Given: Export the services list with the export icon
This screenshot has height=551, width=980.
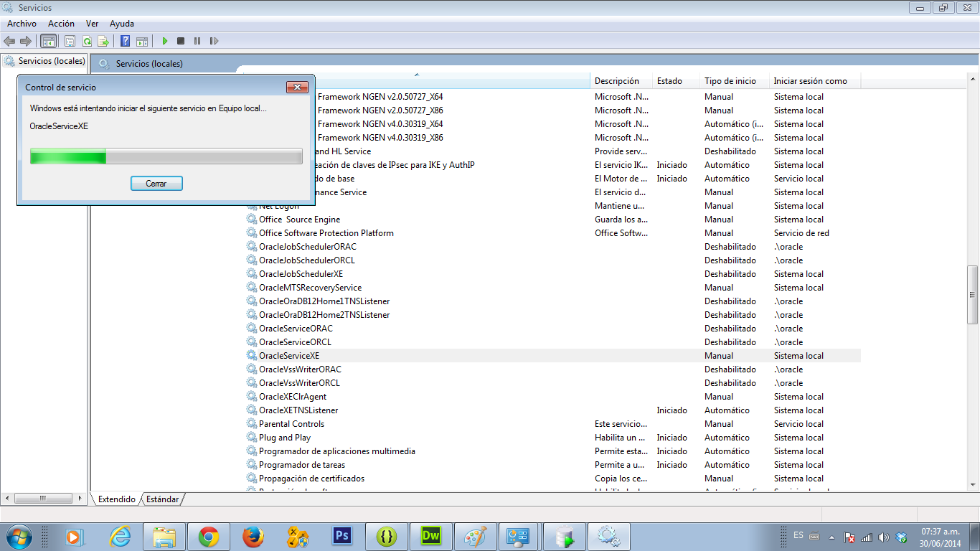Looking at the screenshot, I should point(103,41).
